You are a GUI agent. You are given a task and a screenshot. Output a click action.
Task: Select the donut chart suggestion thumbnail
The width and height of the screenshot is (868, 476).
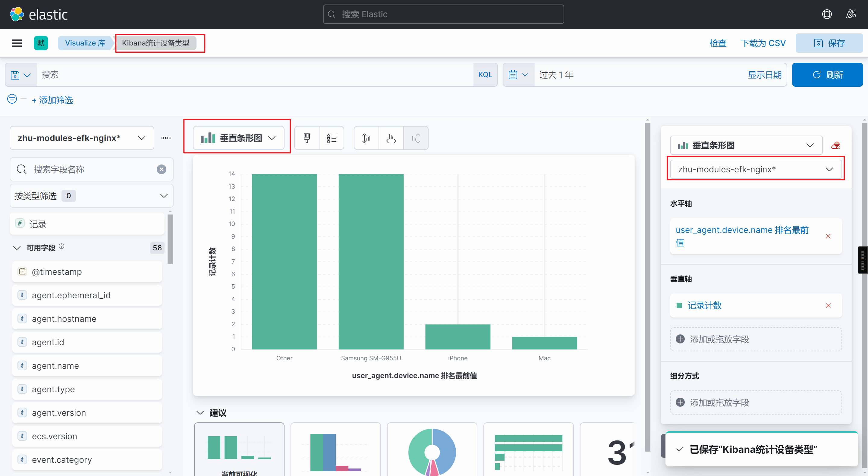[x=432, y=449]
